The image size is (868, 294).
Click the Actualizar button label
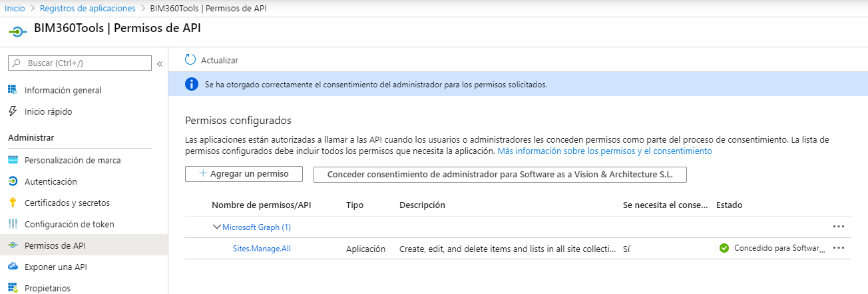(220, 60)
